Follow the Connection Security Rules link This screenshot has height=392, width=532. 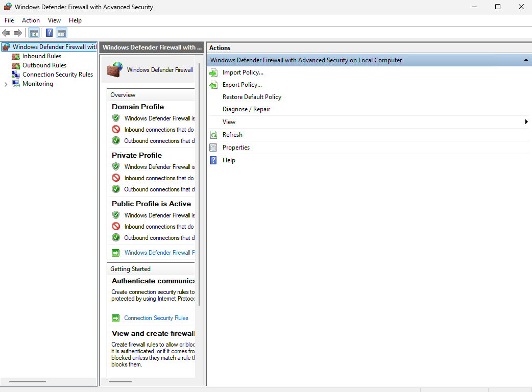coord(156,318)
